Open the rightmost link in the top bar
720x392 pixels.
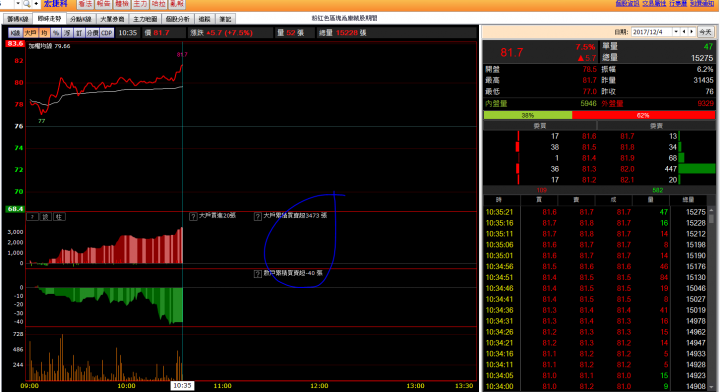coord(702,3)
